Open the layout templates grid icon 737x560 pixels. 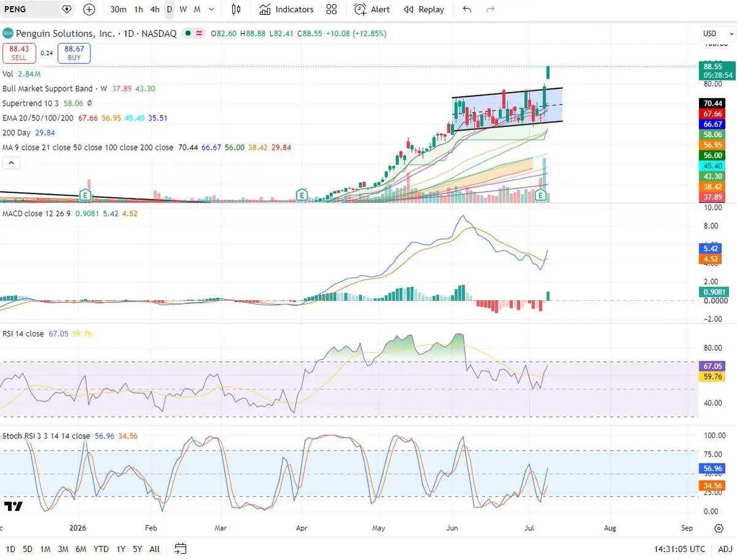click(x=332, y=9)
